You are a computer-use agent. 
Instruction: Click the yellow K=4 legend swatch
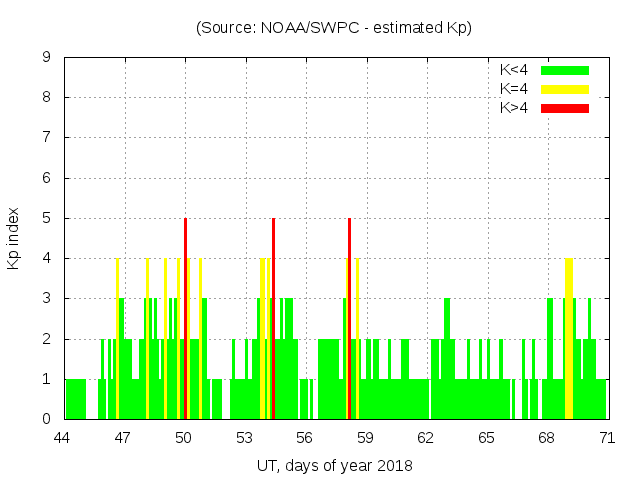click(565, 89)
